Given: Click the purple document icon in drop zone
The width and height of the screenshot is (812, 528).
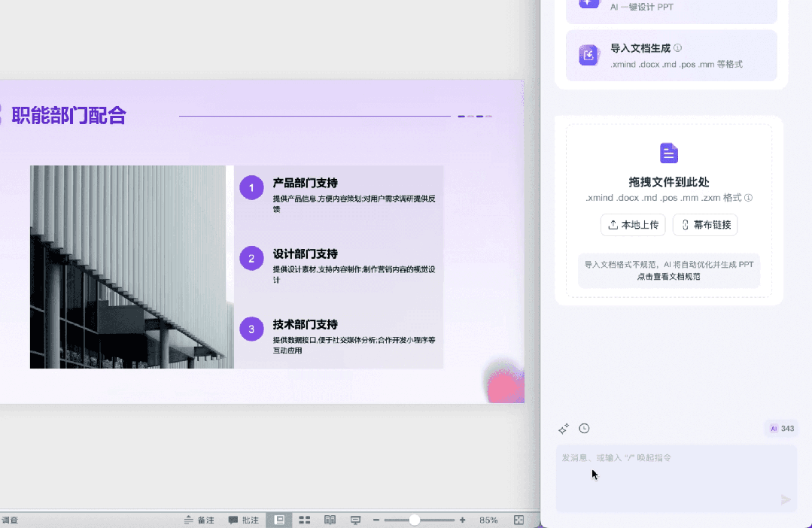Looking at the screenshot, I should pos(668,153).
